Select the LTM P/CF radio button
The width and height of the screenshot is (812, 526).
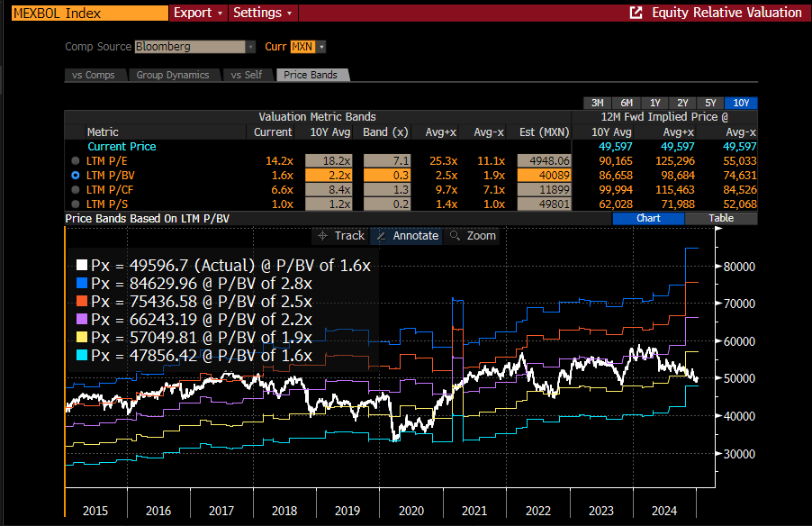tap(76, 190)
